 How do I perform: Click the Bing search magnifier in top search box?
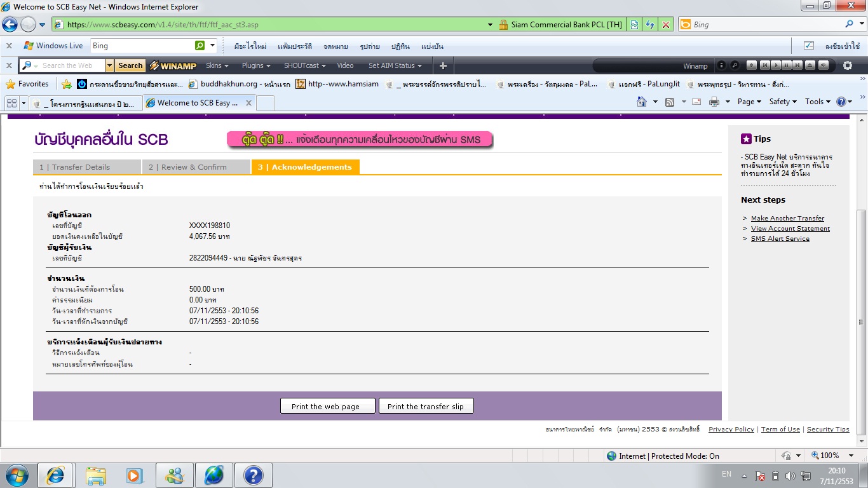tap(850, 24)
